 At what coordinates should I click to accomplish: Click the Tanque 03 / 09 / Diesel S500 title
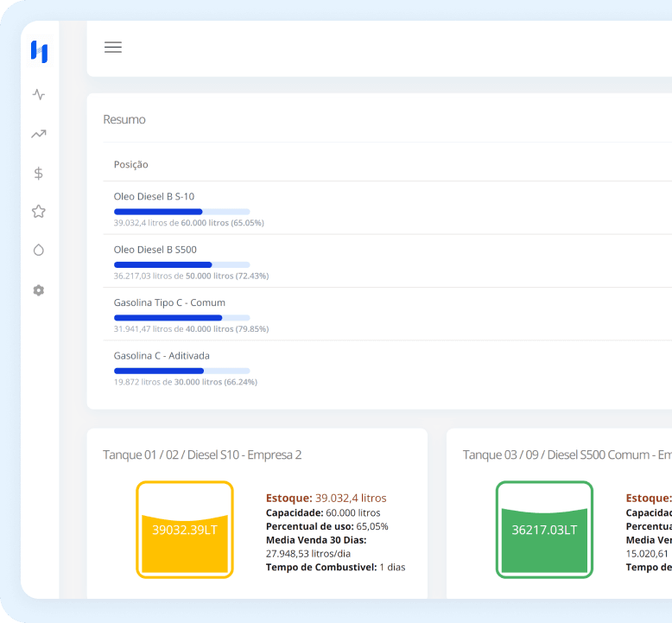567,455
